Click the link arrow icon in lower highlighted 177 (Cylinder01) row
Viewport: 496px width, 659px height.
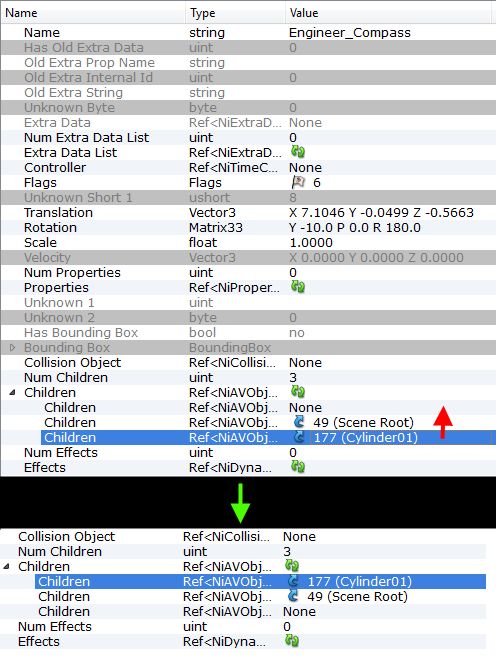[x=293, y=581]
